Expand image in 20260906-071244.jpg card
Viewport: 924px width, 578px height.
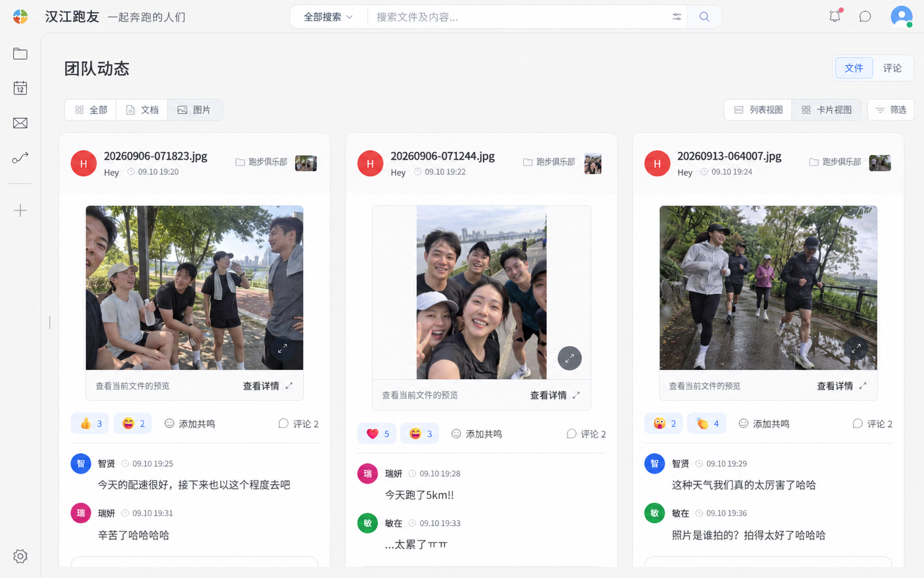570,358
